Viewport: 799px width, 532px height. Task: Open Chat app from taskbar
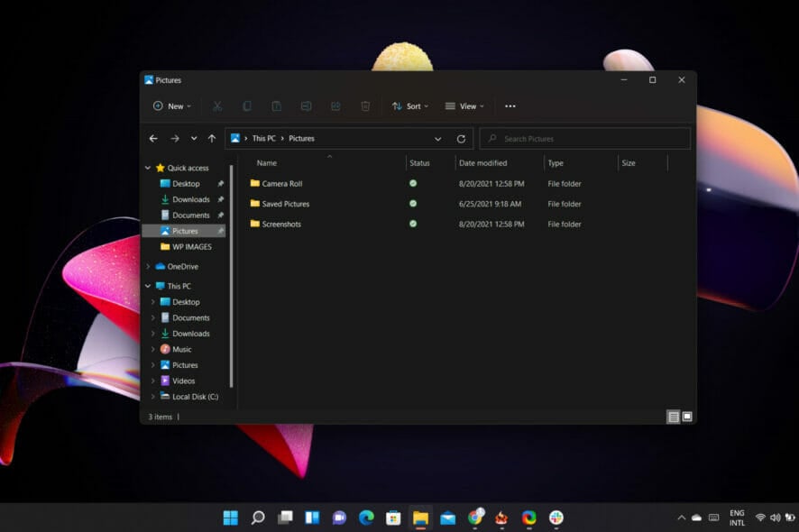pos(339,518)
